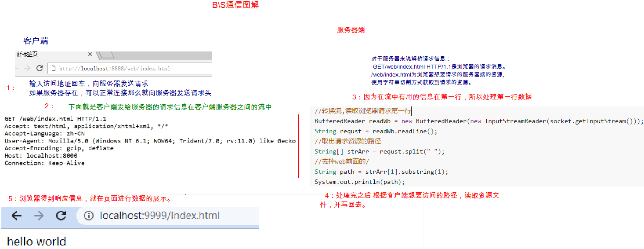Click text GET/web/index.html HTTP/1.1是浏览器的请求消息

[x=440, y=67]
